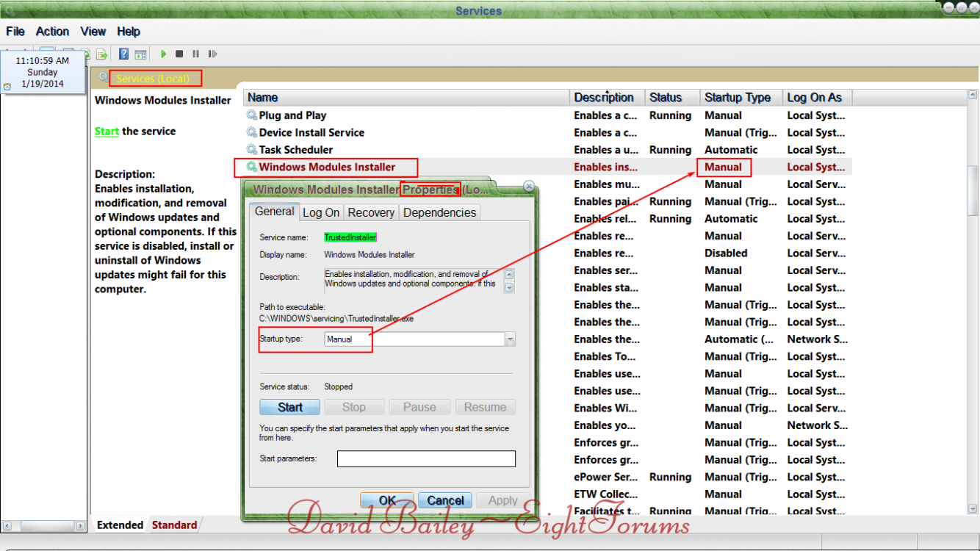Open the View menu
Image resolution: width=980 pixels, height=551 pixels.
(x=93, y=32)
